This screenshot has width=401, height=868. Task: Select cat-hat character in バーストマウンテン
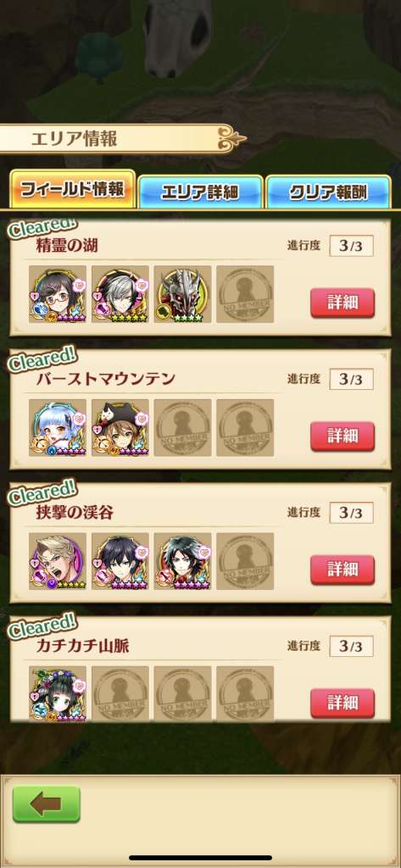[120, 428]
